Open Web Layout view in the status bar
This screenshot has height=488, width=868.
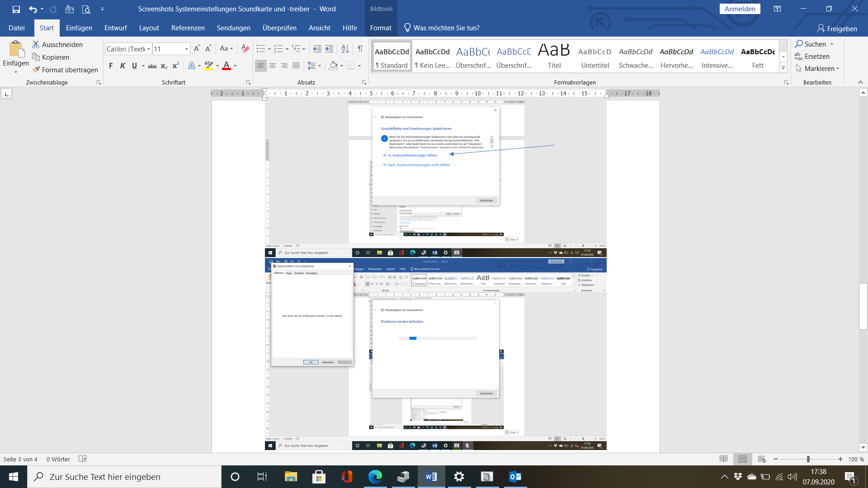click(762, 459)
